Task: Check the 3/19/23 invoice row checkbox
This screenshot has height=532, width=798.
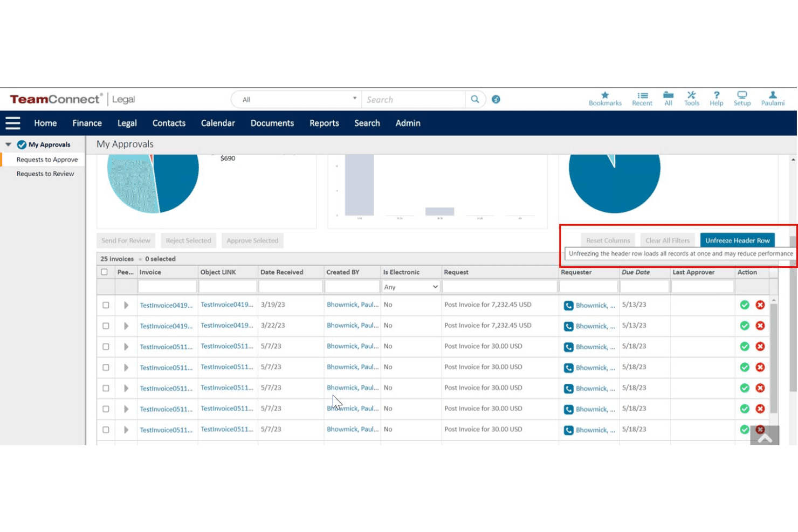Action: 106,305
